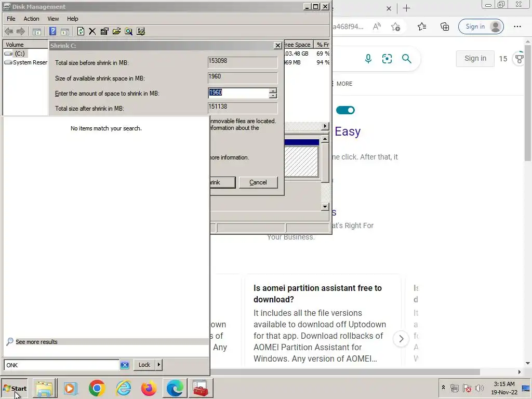The image size is (532, 399).
Task: Open Help via blue question mark icon
Action: [52, 32]
